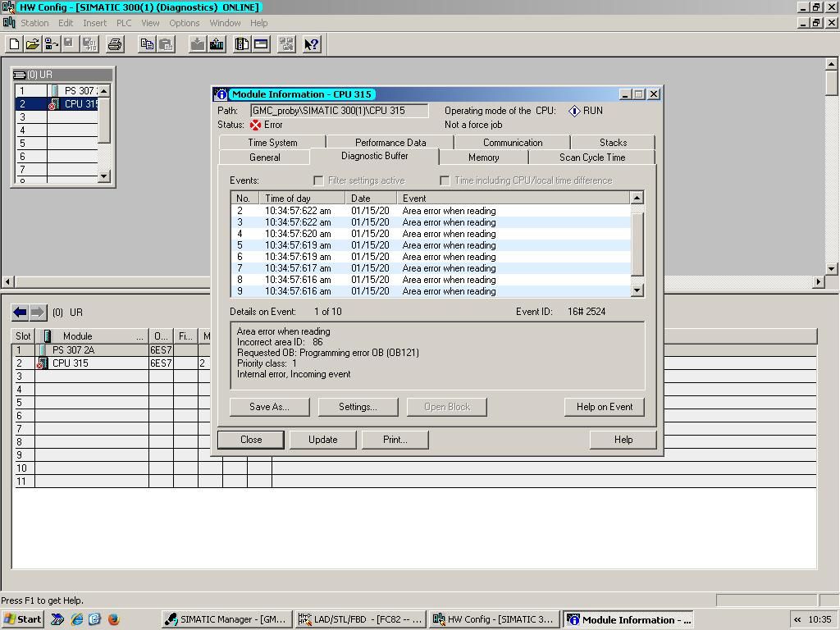840x630 pixels.
Task: Open the hardware Catalog icon
Action: tap(242, 44)
